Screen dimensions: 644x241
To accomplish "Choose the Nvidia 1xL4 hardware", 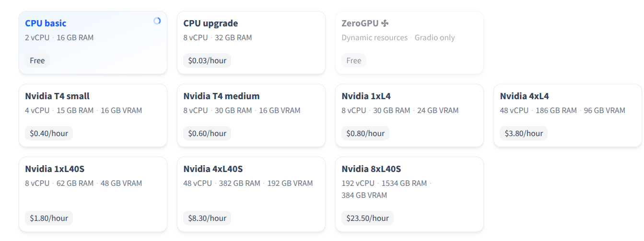I will 410,115.
